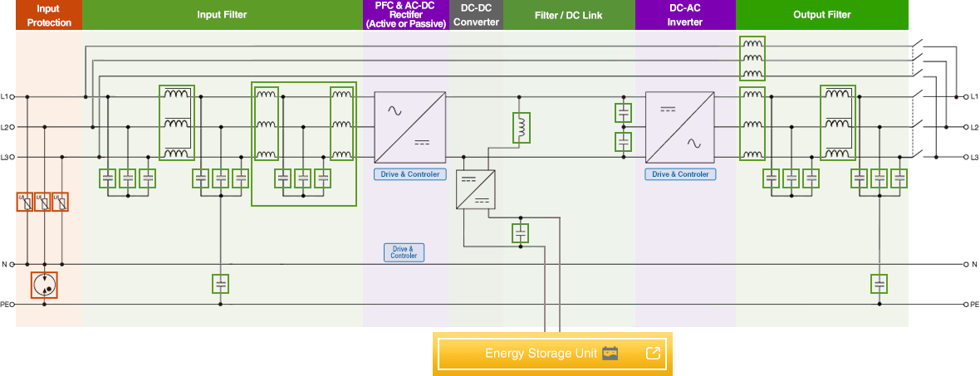The width and height of the screenshot is (980, 376).
Task: Select the DC-AC Inverter header section
Action: pyautogui.click(x=685, y=15)
